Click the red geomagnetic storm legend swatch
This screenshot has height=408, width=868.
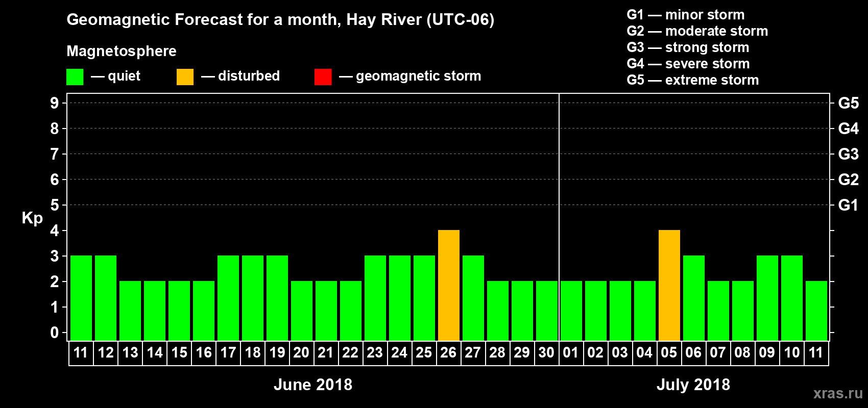323,77
